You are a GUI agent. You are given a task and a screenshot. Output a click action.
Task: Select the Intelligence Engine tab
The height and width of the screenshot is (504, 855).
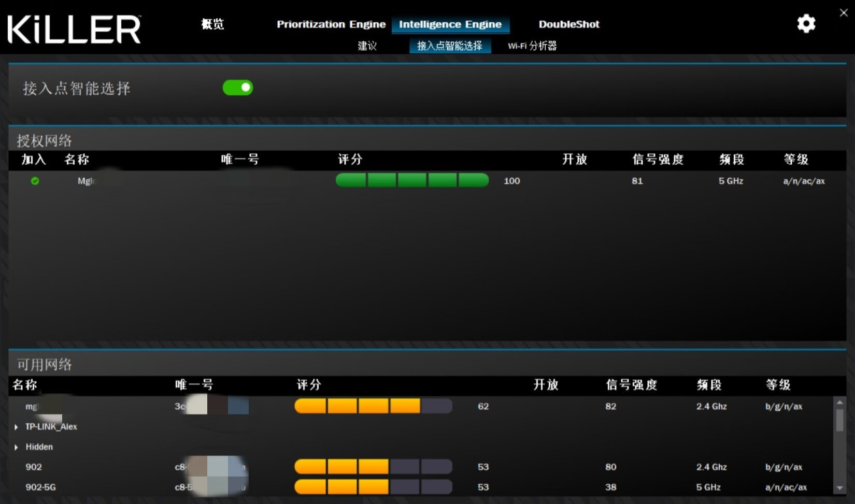[450, 24]
